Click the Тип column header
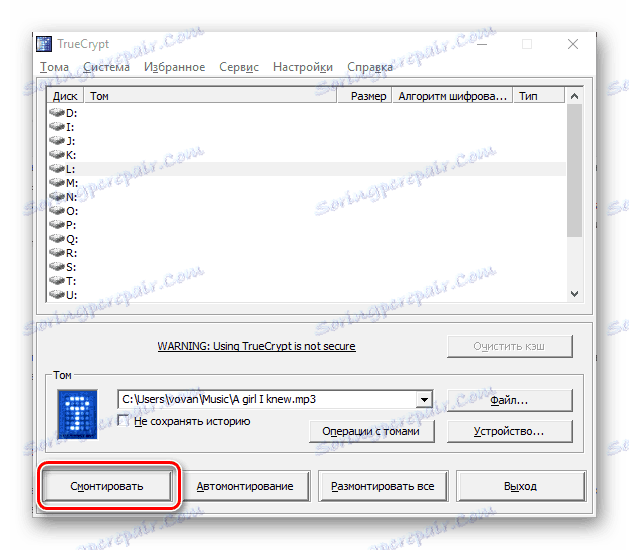Screen dimensions: 629x550 (539, 96)
